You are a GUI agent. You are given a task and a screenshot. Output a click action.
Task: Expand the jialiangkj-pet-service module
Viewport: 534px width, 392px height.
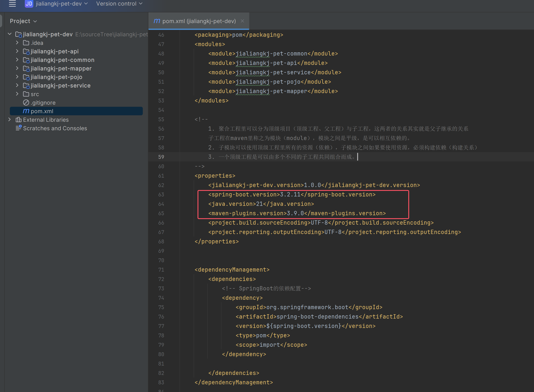click(17, 85)
